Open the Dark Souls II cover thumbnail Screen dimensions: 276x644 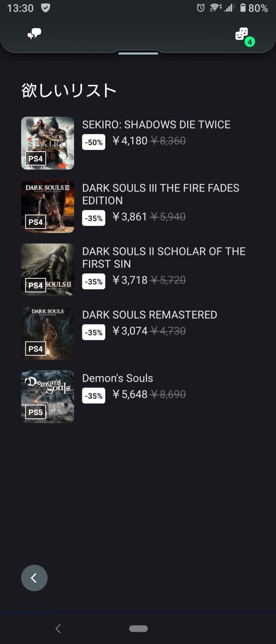click(47, 270)
